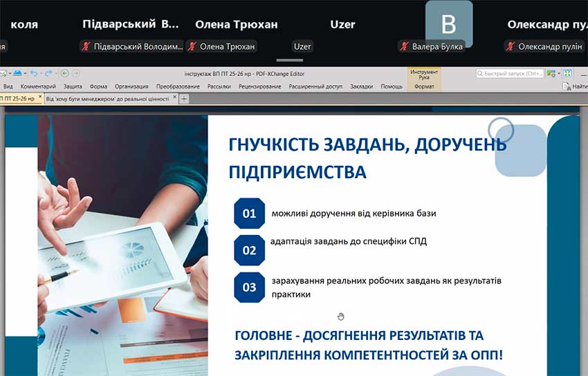Click text 'адаптація завдань до специфіки СПД'
This screenshot has width=588, height=376.
point(349,241)
